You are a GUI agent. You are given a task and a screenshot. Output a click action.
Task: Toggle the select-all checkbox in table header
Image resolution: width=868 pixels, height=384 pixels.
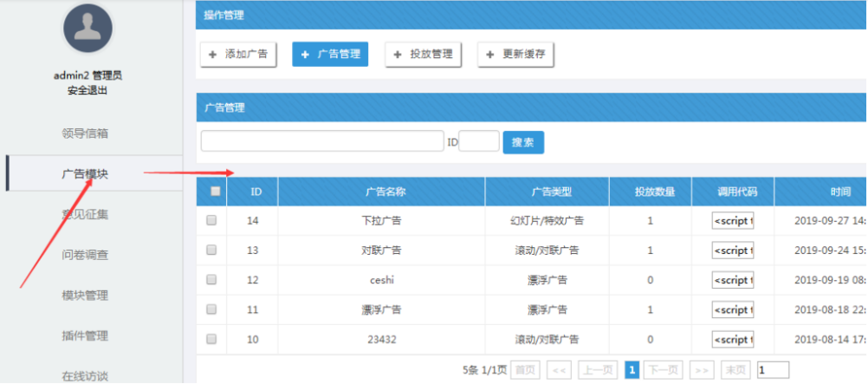(x=215, y=192)
